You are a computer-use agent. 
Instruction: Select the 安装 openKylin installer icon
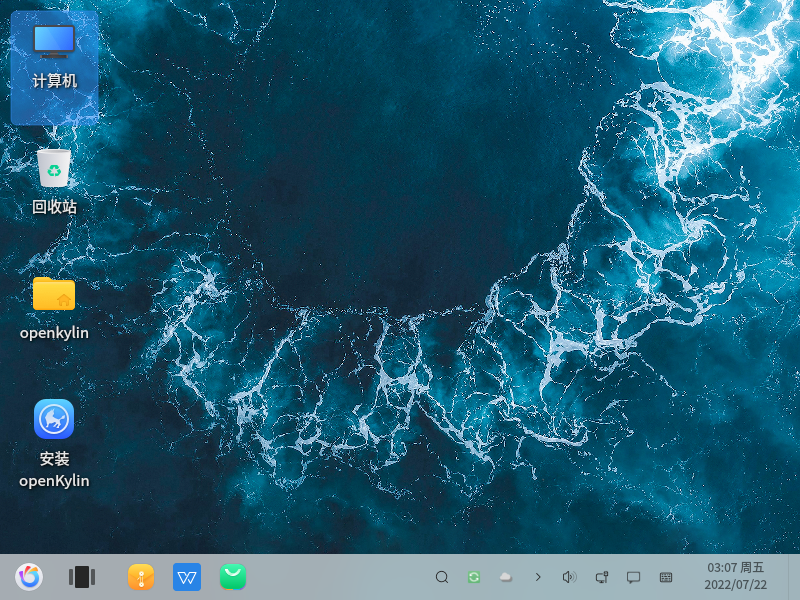(x=54, y=419)
